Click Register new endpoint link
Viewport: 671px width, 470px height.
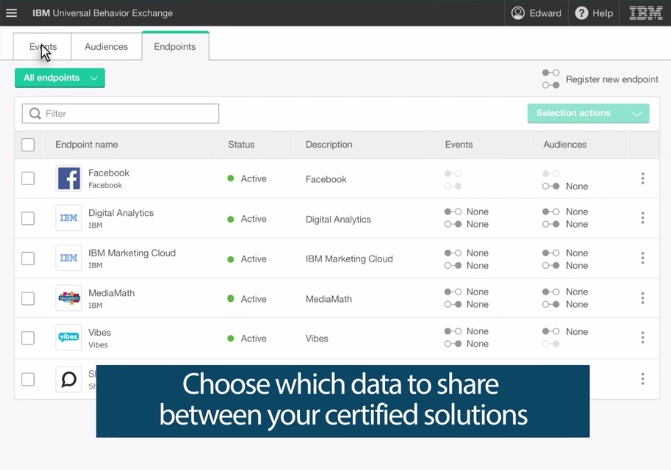tap(612, 79)
